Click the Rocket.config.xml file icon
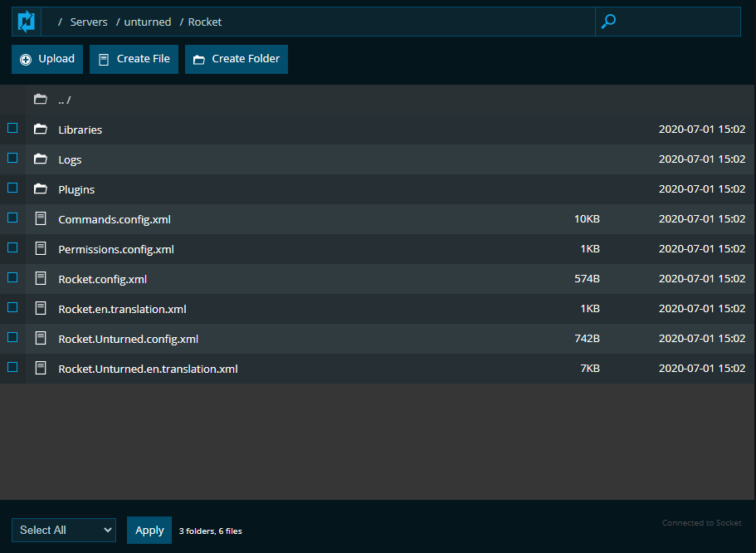This screenshot has height=553, width=756. coord(41,279)
